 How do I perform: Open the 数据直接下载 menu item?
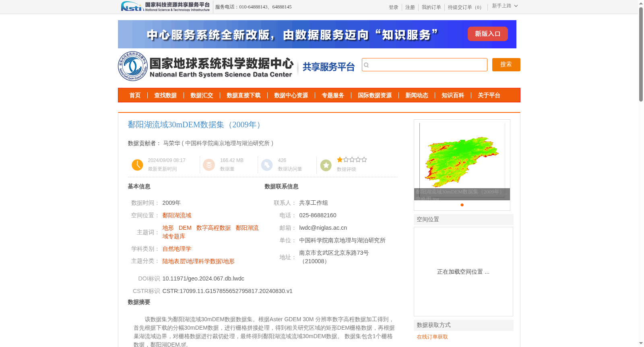pyautogui.click(x=244, y=96)
